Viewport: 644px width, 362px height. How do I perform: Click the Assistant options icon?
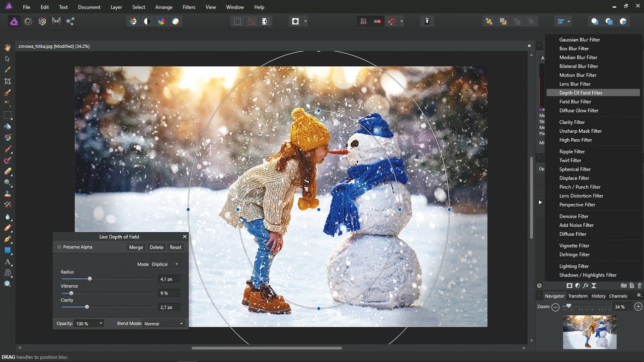[x=427, y=21]
